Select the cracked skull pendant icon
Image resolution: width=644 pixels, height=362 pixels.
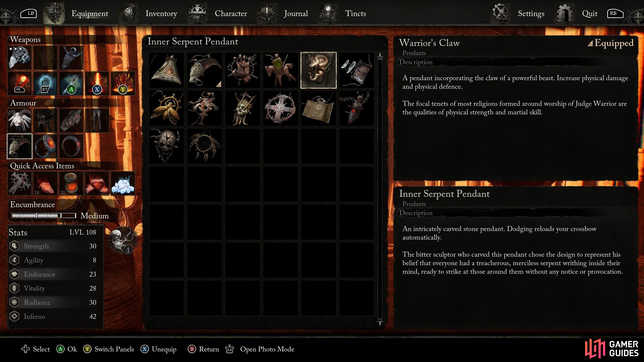tap(166, 146)
